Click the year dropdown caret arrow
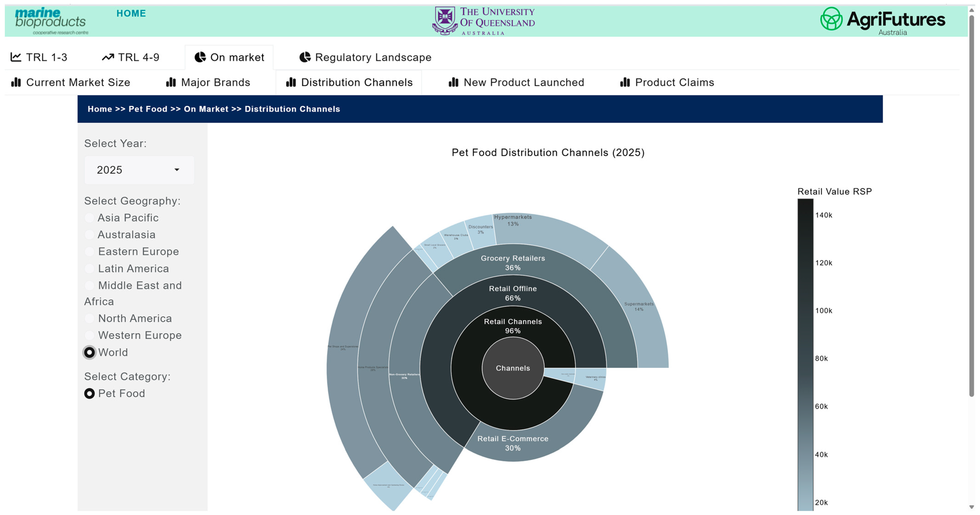This screenshot has width=980, height=515. click(177, 169)
